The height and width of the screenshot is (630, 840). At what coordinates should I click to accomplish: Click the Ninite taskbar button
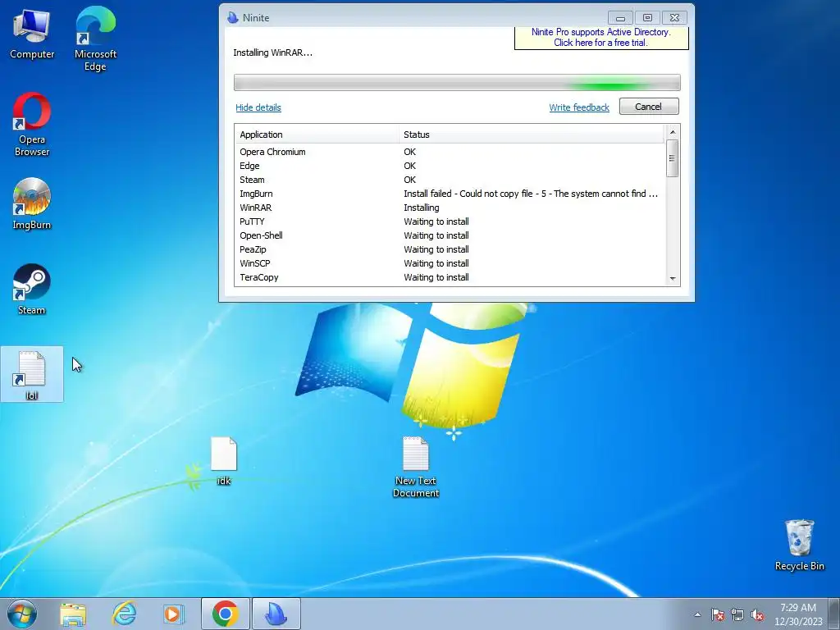pos(276,614)
